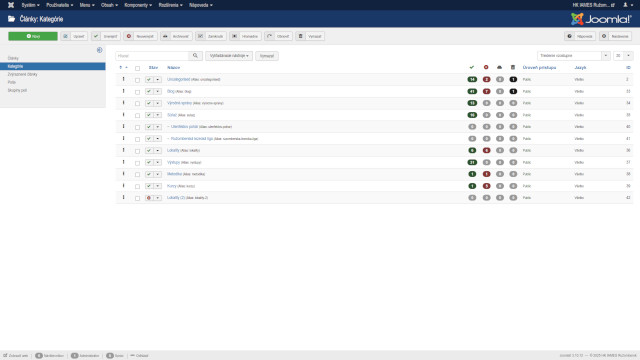The image size is (640, 360).
Task: Open the Search Tools dropdown
Action: [x=229, y=56]
